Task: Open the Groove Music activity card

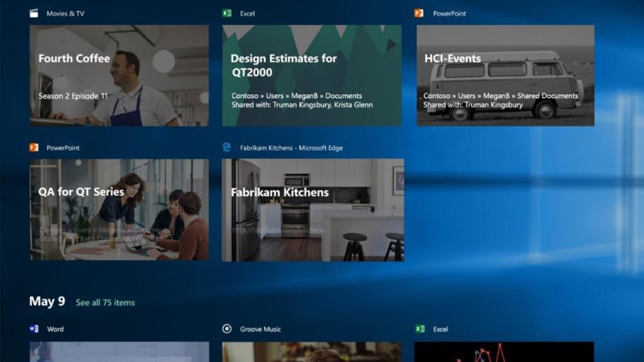Action: pyautogui.click(x=312, y=352)
